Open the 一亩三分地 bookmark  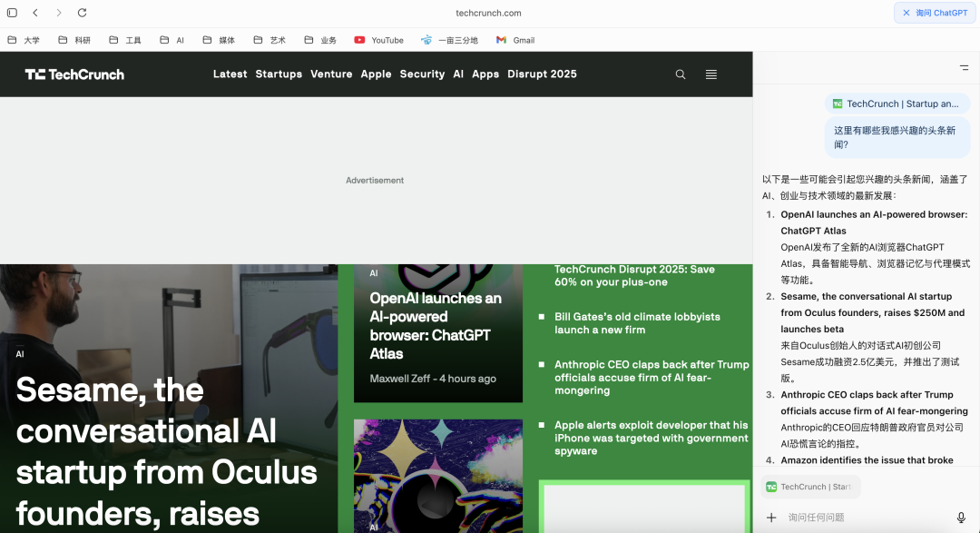[x=449, y=40]
